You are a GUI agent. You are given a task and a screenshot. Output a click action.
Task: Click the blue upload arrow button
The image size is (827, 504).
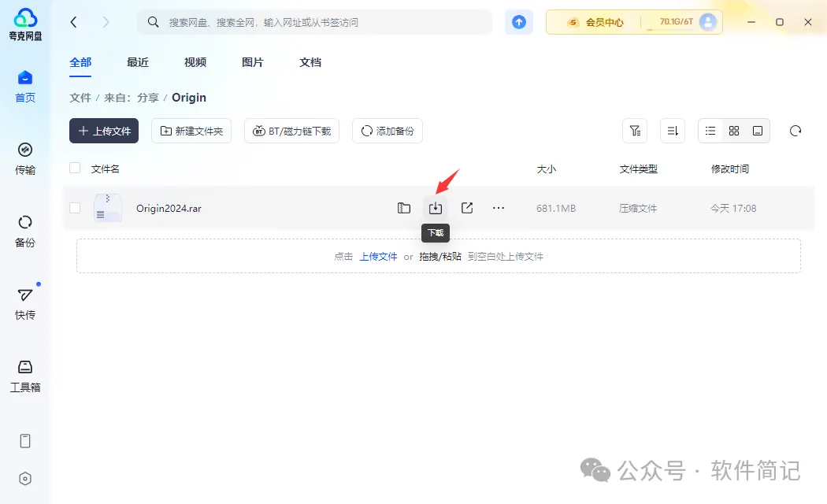coord(519,22)
